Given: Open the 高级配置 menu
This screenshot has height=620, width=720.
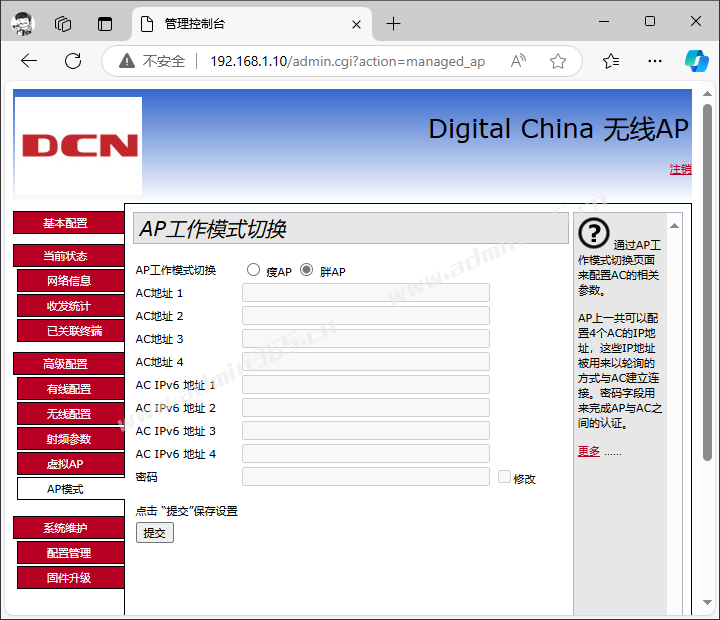Looking at the screenshot, I should click(69, 364).
